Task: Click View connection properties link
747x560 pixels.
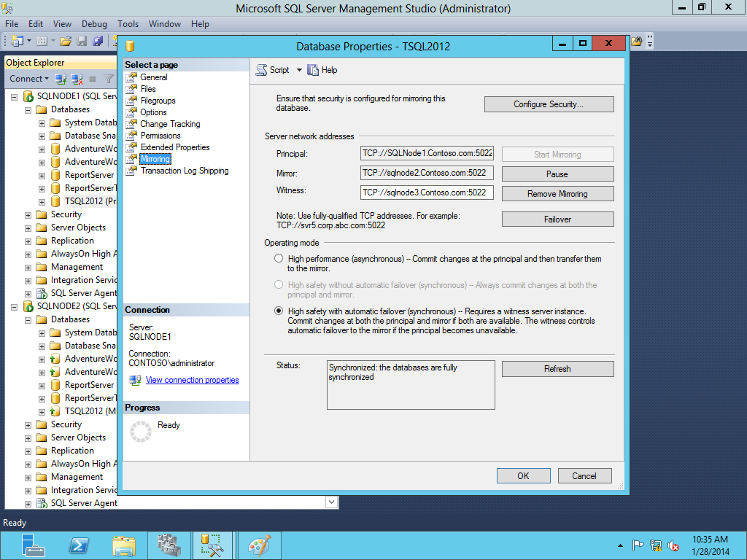Action: coord(193,380)
